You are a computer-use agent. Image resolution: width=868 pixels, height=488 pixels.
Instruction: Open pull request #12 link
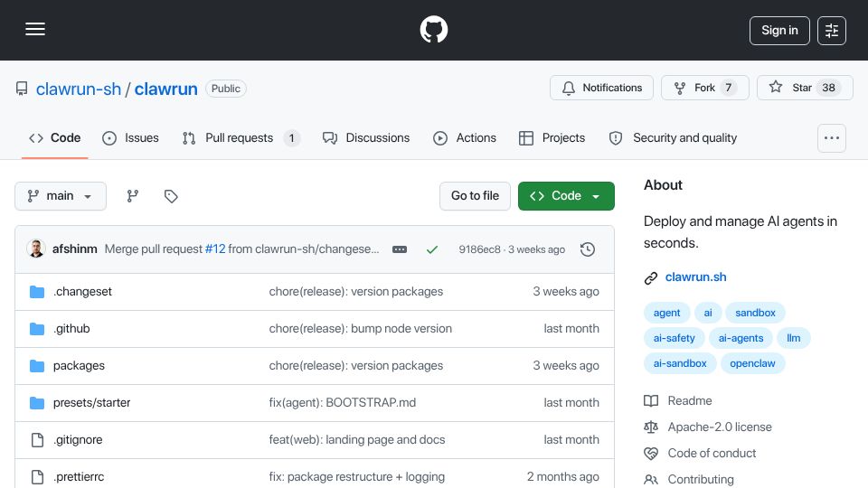[x=215, y=249]
